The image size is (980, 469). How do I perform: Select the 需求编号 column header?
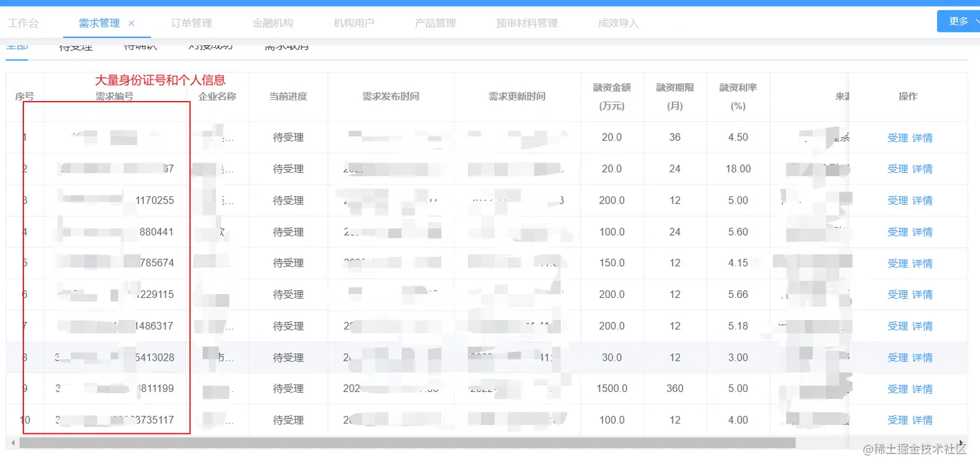[x=114, y=97]
